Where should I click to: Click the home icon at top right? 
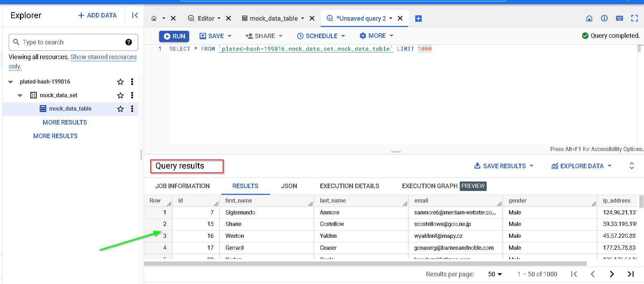[x=589, y=19]
